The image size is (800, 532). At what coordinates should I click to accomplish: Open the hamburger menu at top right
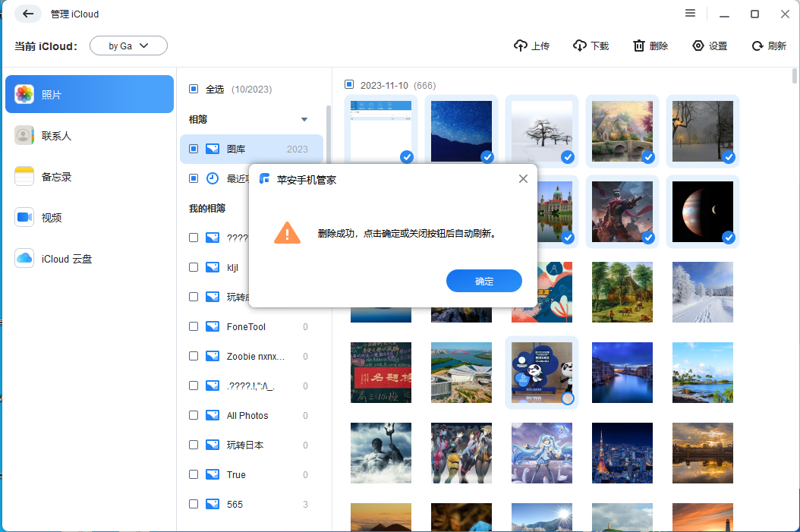690,13
